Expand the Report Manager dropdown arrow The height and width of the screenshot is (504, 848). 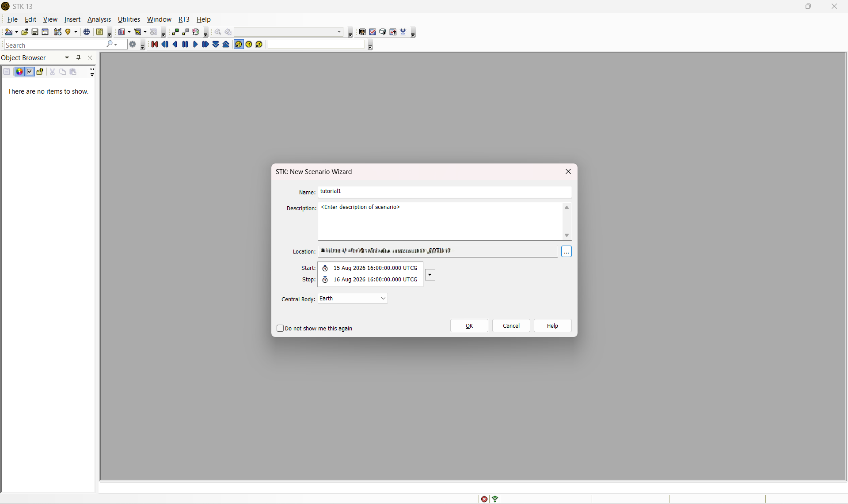(129, 32)
